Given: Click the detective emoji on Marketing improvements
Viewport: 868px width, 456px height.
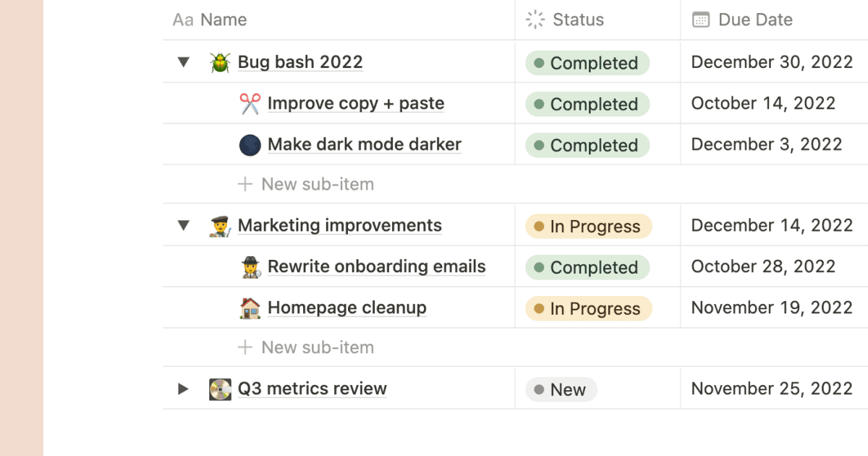Looking at the screenshot, I should tap(220, 225).
